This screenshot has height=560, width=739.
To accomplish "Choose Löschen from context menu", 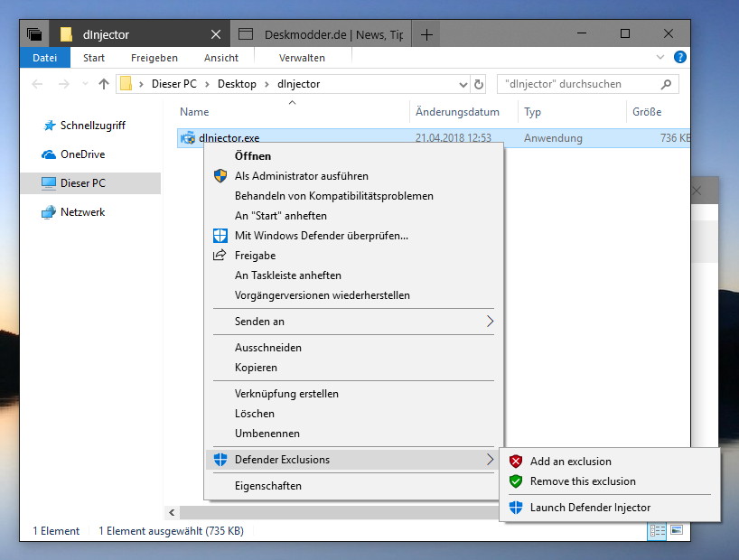I will 353,414.
